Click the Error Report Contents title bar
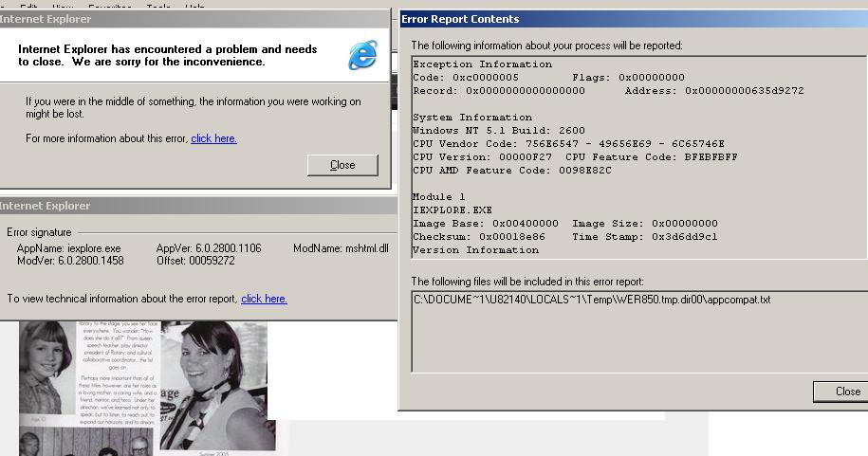 pyautogui.click(x=634, y=19)
